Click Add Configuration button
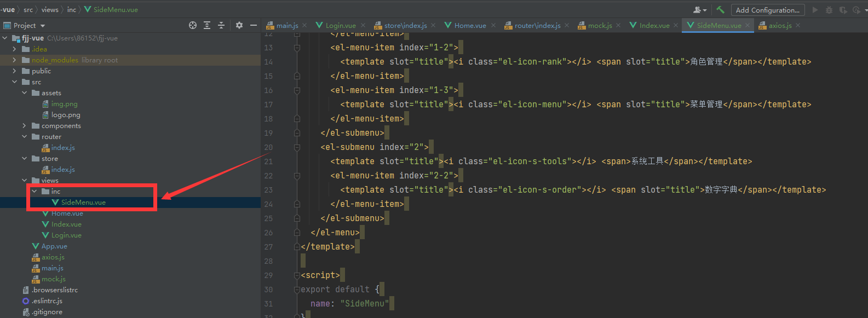This screenshot has width=868, height=318. click(x=768, y=10)
